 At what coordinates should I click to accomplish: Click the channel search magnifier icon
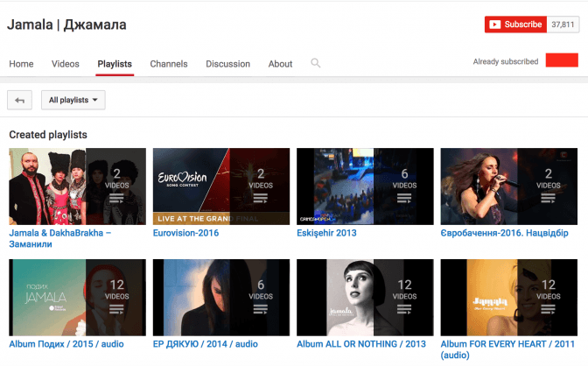315,63
